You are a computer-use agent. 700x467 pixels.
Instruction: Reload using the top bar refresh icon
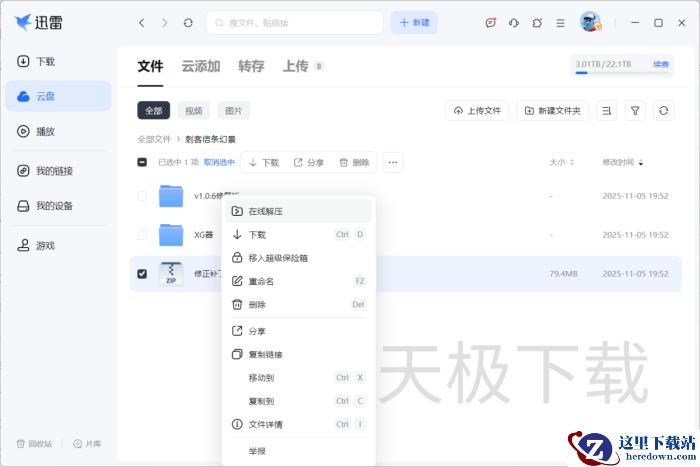(188, 23)
